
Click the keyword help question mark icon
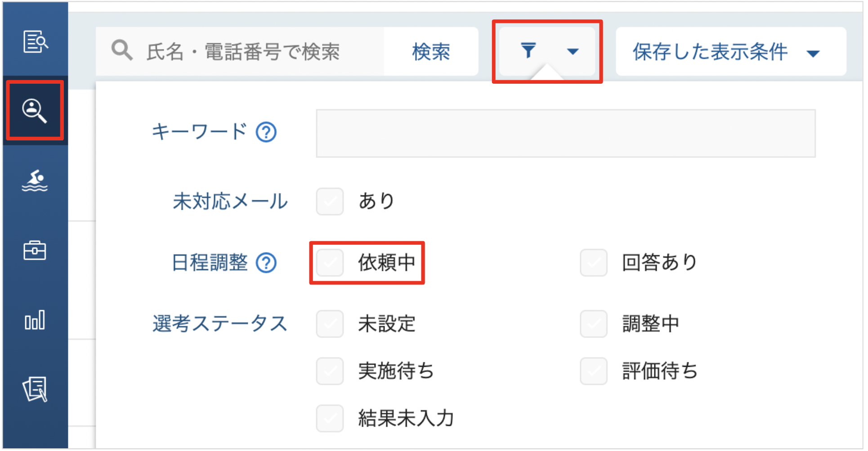266,132
